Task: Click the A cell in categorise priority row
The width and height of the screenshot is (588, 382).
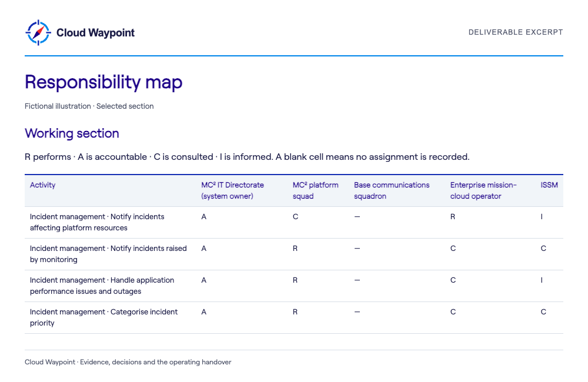Action: click(203, 312)
